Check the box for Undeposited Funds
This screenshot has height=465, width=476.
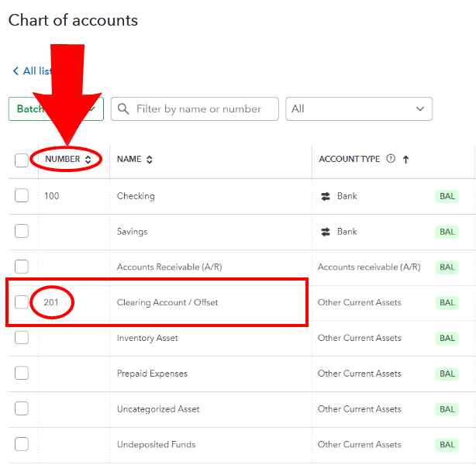(x=22, y=444)
